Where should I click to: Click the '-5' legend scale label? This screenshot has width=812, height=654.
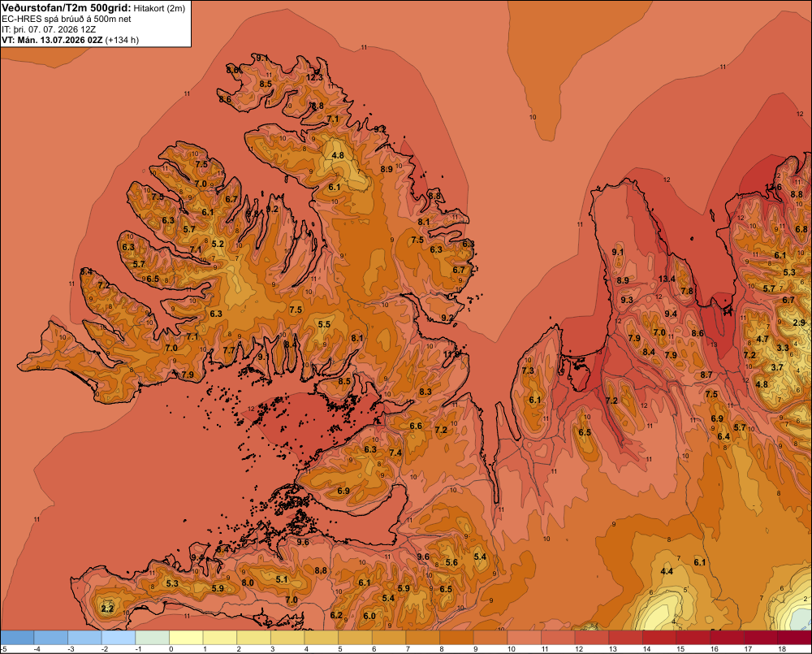[x=3, y=649]
